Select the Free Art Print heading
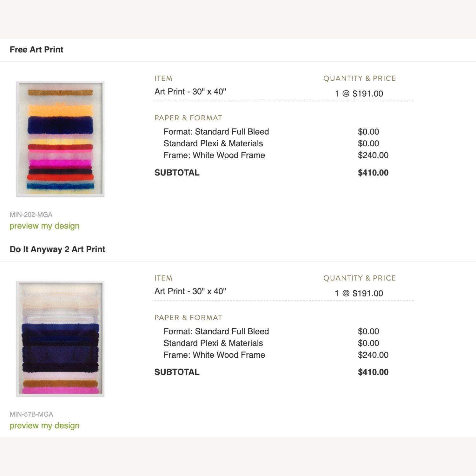476x476 pixels. tap(36, 50)
